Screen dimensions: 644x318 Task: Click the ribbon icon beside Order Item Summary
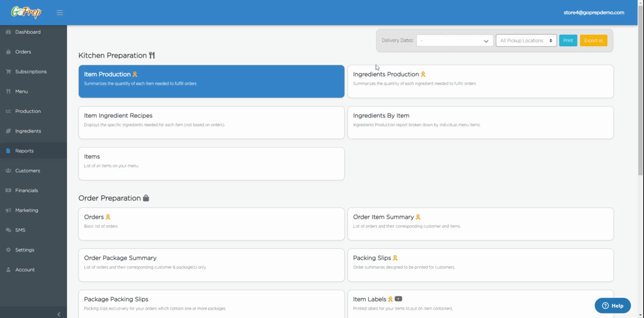[x=418, y=217]
